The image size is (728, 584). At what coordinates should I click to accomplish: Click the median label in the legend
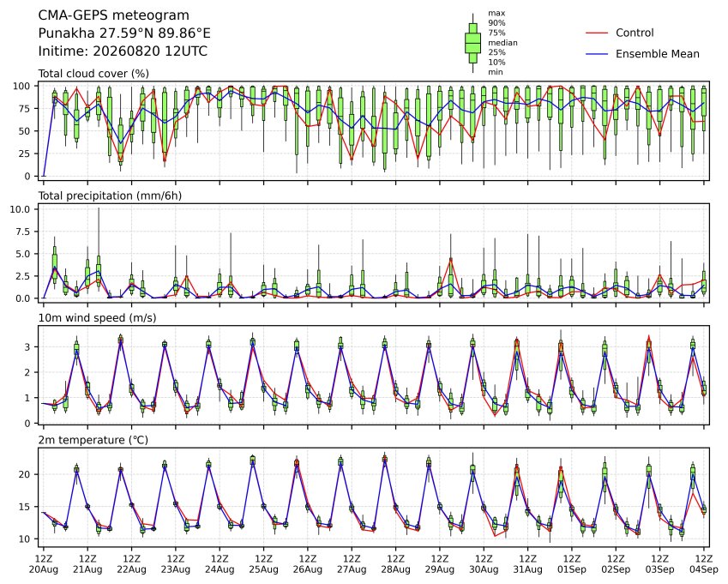click(x=502, y=43)
